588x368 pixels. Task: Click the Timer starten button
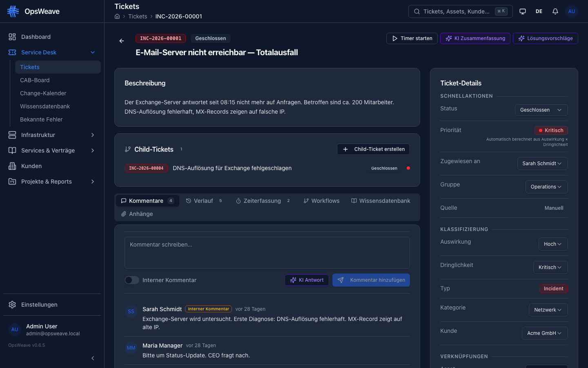tap(412, 38)
